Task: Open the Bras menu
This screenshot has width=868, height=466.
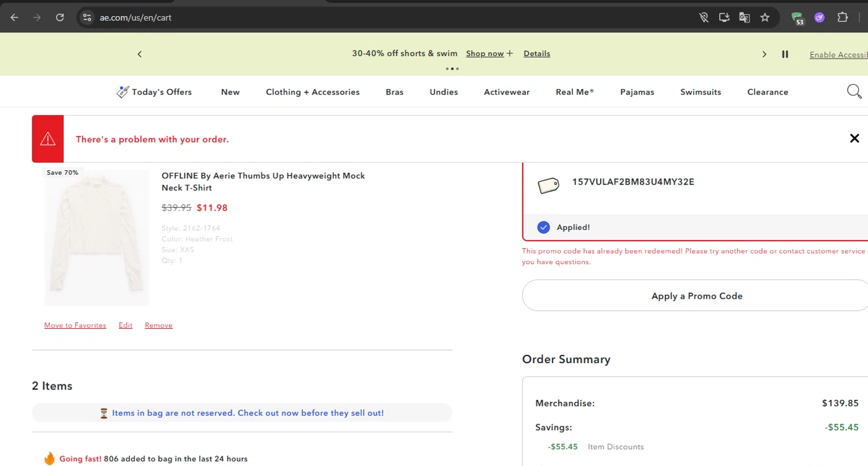Action: [395, 91]
